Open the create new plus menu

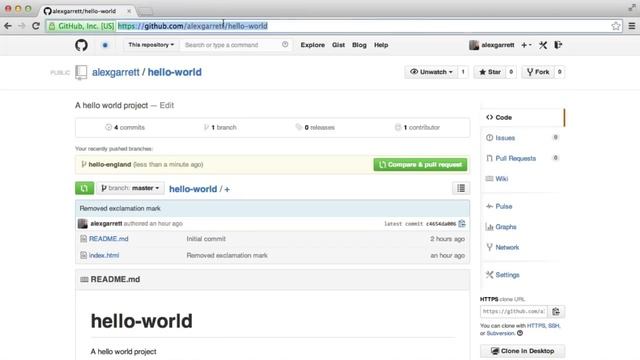tap(526, 45)
